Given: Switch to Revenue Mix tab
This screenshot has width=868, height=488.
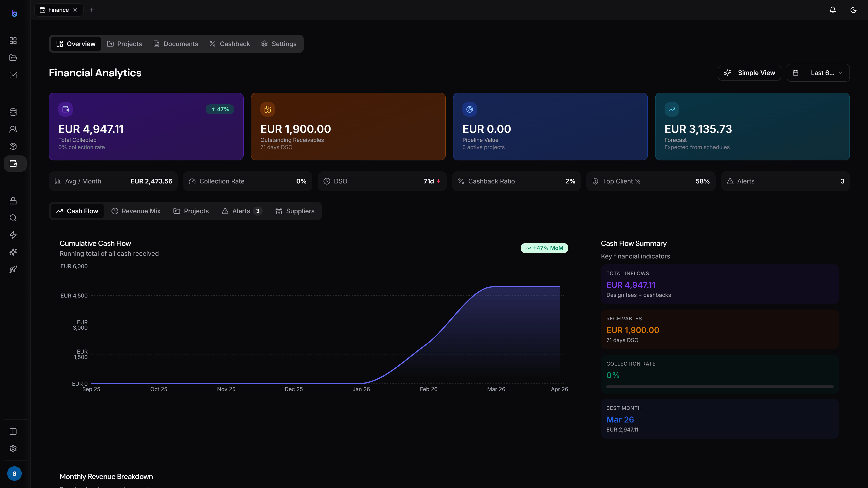Looking at the screenshot, I should pyautogui.click(x=136, y=211).
